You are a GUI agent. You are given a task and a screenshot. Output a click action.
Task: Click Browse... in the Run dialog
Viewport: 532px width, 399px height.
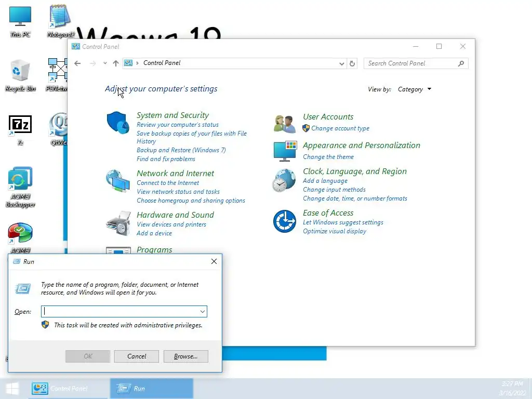(x=185, y=356)
